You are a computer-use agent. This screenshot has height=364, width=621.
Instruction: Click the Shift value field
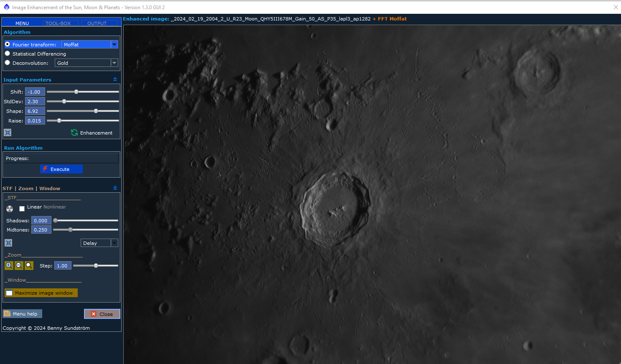(x=35, y=92)
